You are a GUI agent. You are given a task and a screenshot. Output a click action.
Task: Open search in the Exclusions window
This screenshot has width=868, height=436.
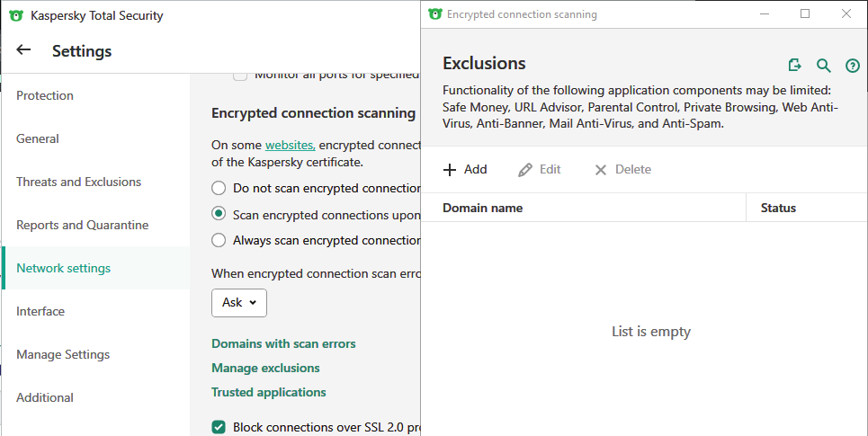pos(823,65)
